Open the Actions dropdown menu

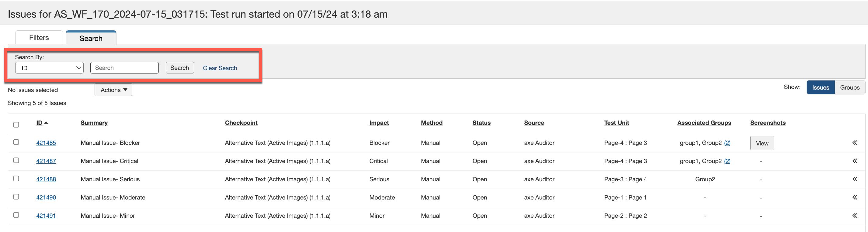[x=113, y=90]
